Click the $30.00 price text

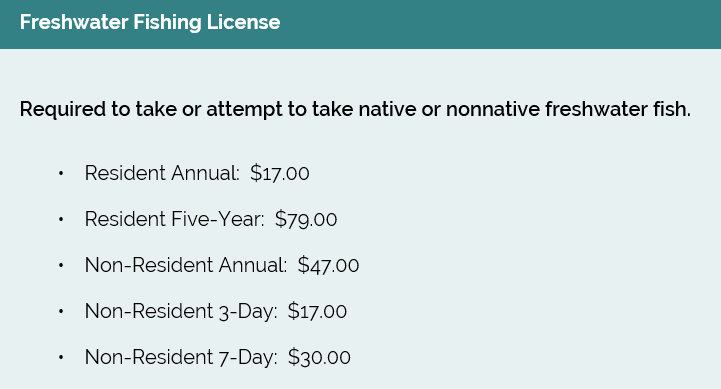[319, 357]
